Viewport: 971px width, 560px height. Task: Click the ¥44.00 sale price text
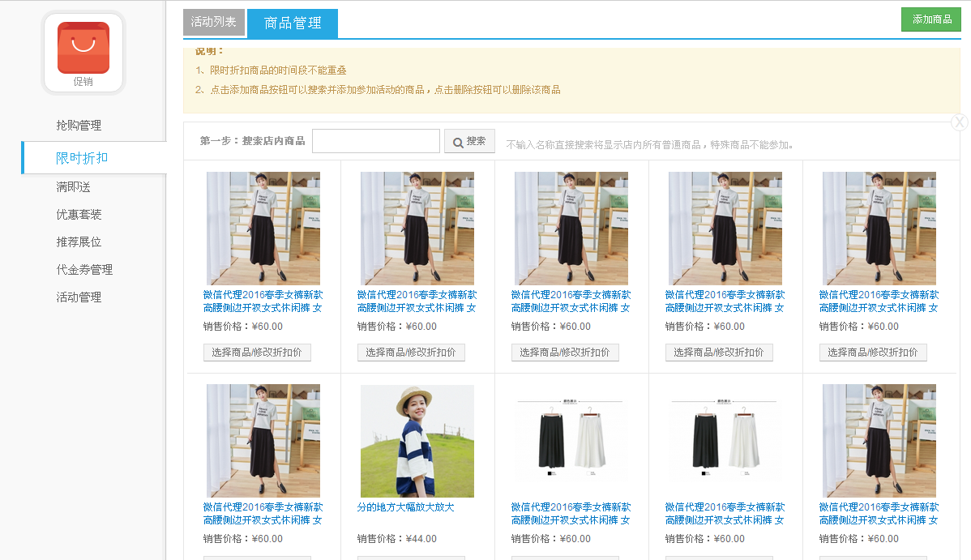point(421,539)
